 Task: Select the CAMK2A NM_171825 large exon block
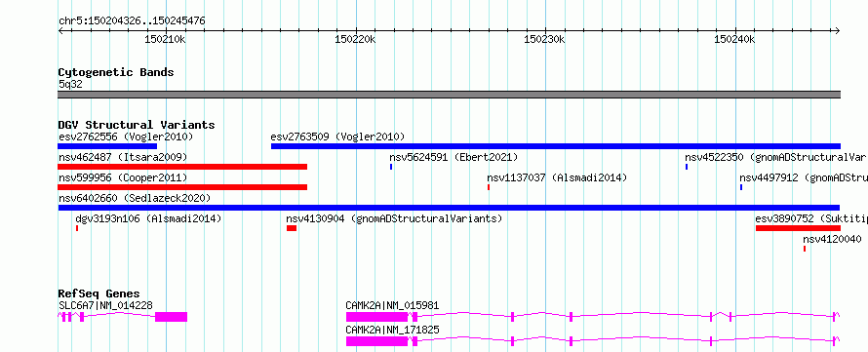[x=377, y=341]
